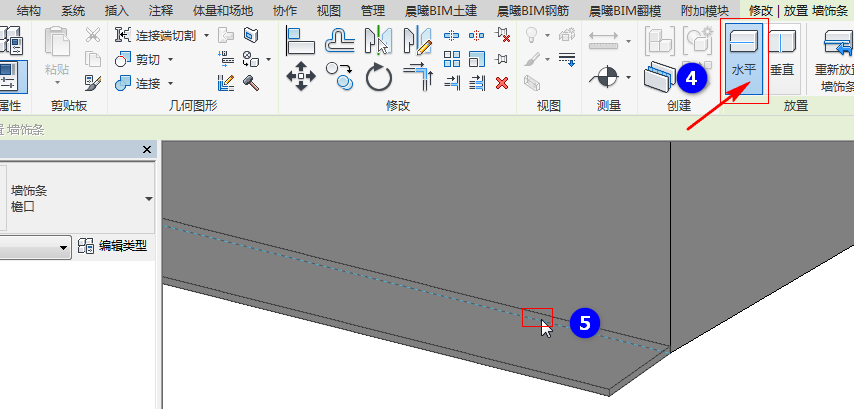Click the Demolish hammer icon

coord(251,83)
